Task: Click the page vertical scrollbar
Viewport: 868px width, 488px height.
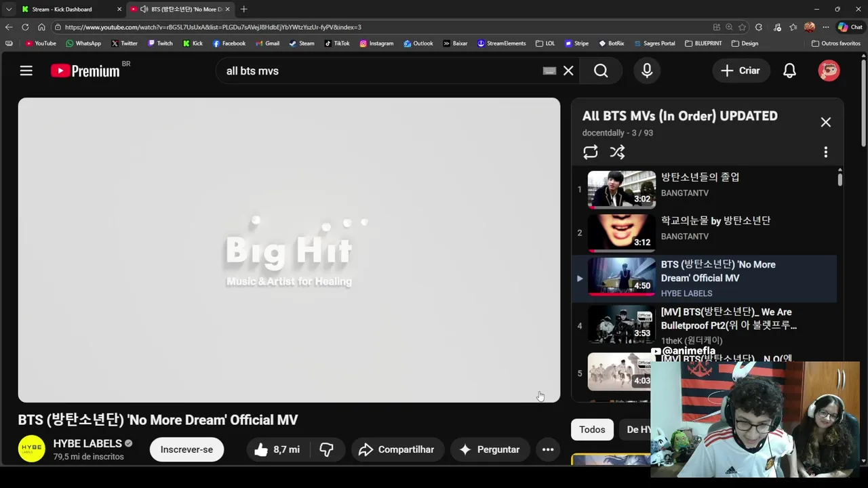Action: [x=863, y=102]
